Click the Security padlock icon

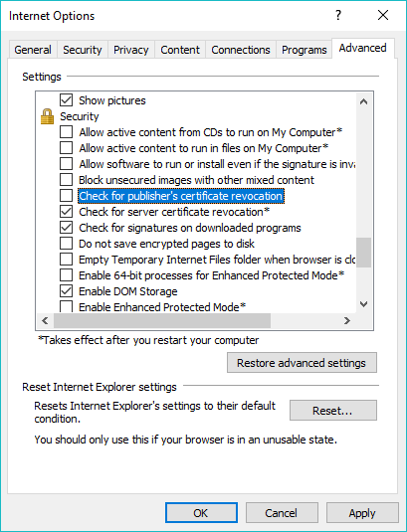point(47,116)
